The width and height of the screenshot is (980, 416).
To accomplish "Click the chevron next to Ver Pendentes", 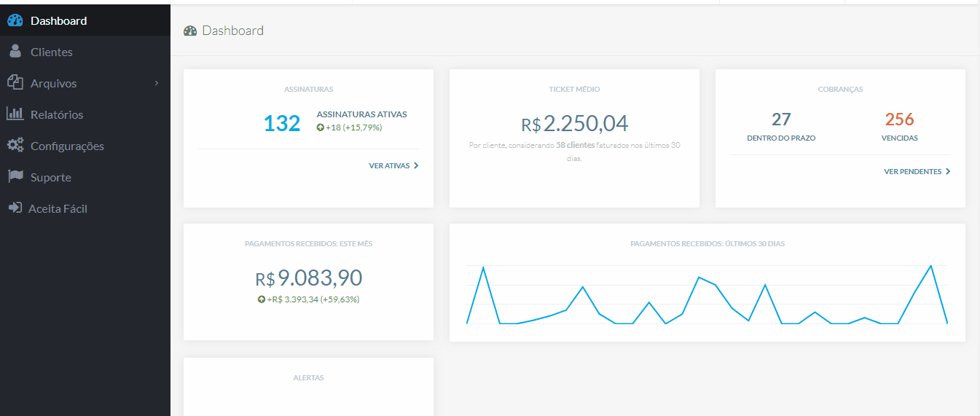I will click(x=948, y=172).
